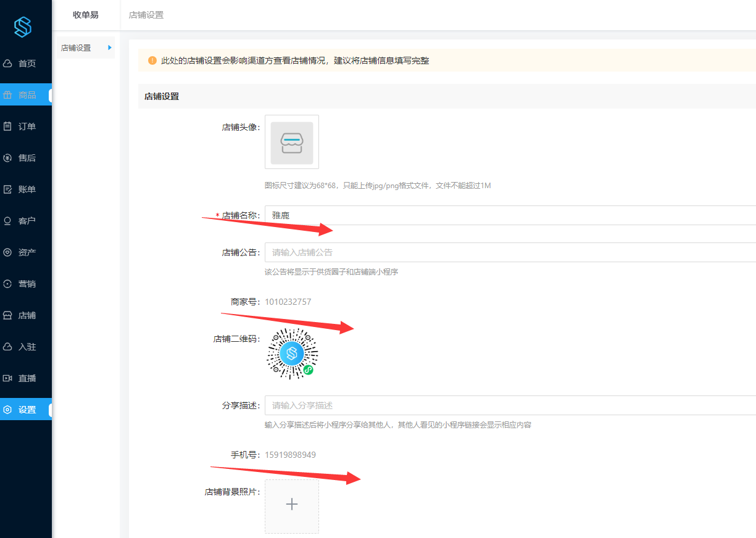Image resolution: width=756 pixels, height=538 pixels.
Task: Click the 店铺公告 announcement input field
Action: pos(510,252)
